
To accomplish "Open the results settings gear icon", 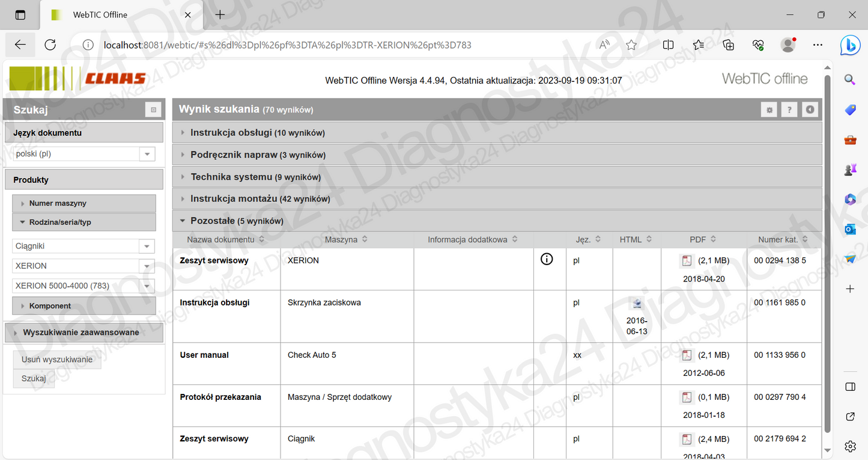I will click(769, 109).
